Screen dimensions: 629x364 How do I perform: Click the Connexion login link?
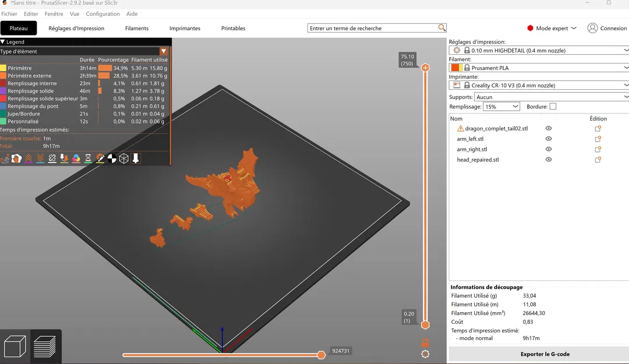pos(613,28)
